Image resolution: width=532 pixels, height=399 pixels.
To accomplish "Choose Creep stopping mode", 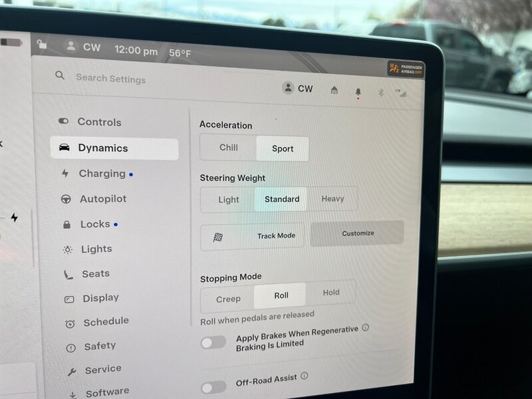I will coord(228,299).
